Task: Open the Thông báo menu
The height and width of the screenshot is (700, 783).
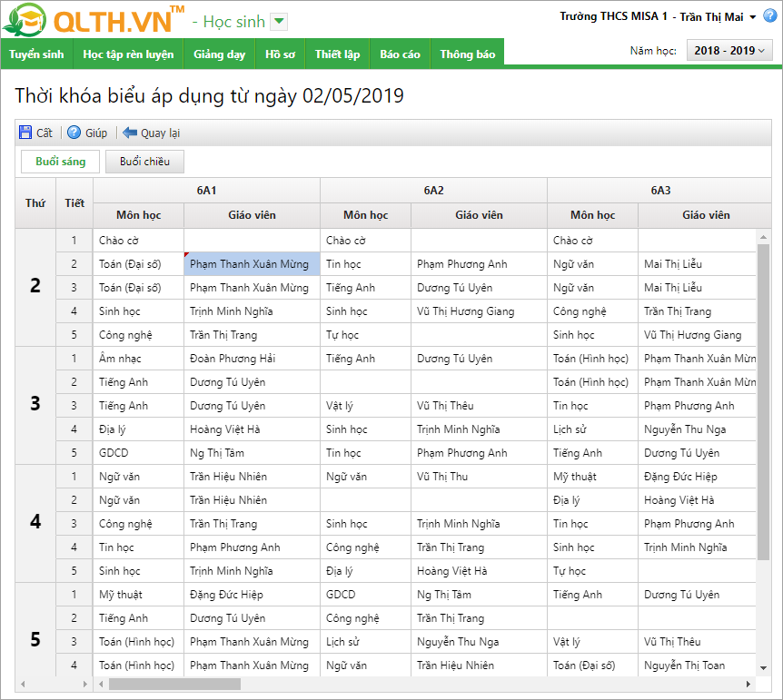Action: (x=468, y=54)
